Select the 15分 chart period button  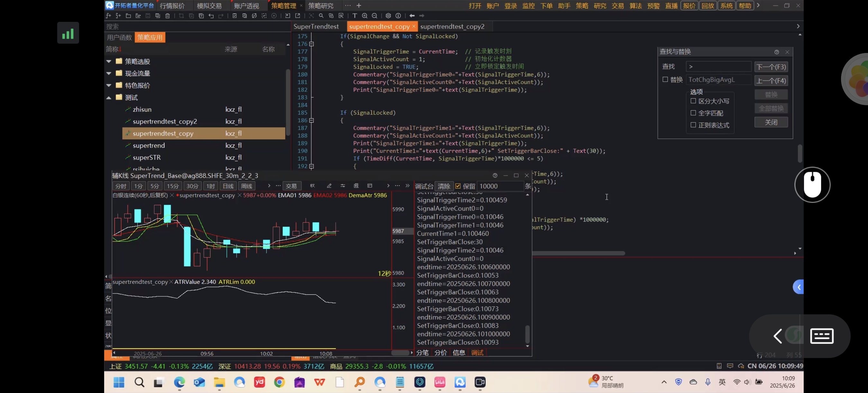pos(173,186)
